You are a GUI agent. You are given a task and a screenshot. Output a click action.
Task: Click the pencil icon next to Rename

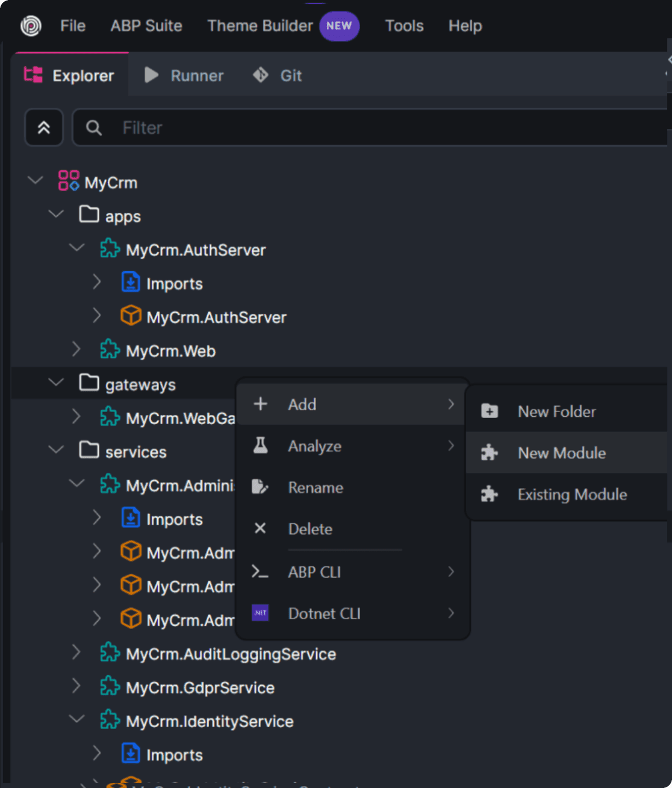[260, 487]
